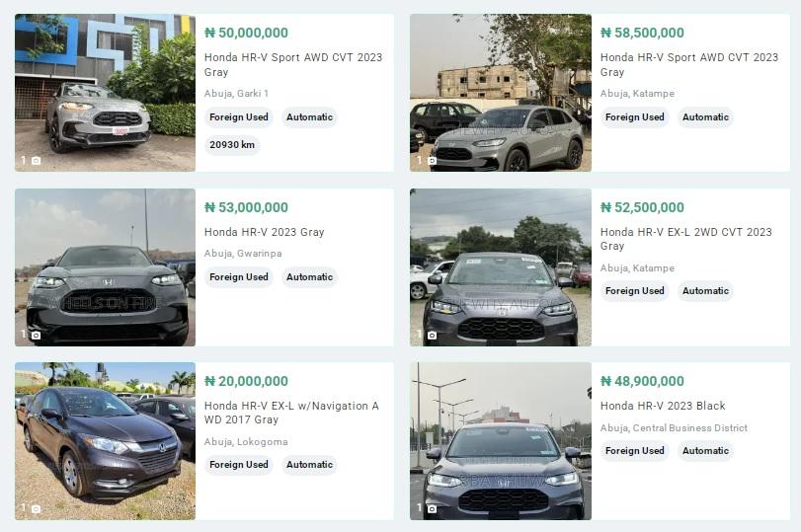Click camera icon on ₦20,000,000 HR-V photo
Image resolution: width=801 pixels, height=532 pixels.
[x=36, y=509]
